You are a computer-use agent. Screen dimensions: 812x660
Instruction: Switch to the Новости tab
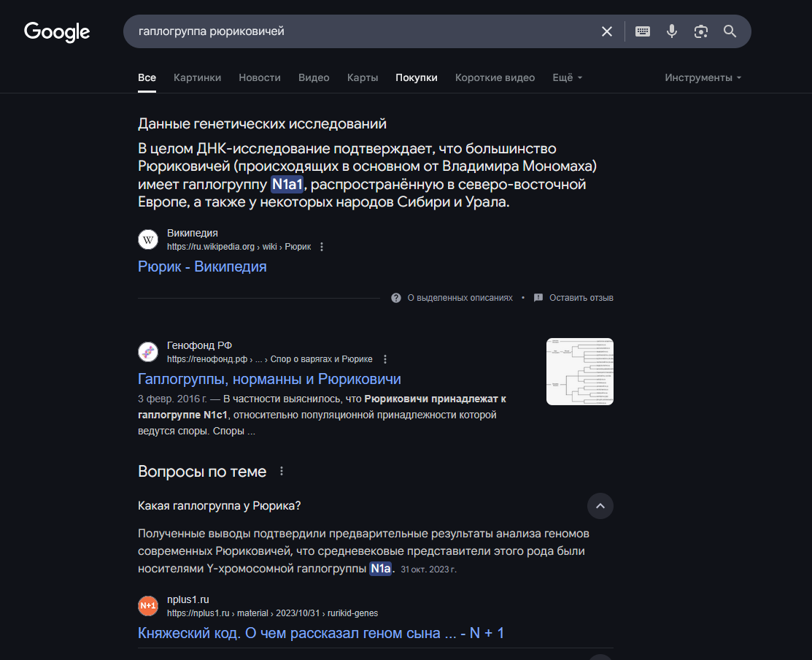(x=260, y=77)
